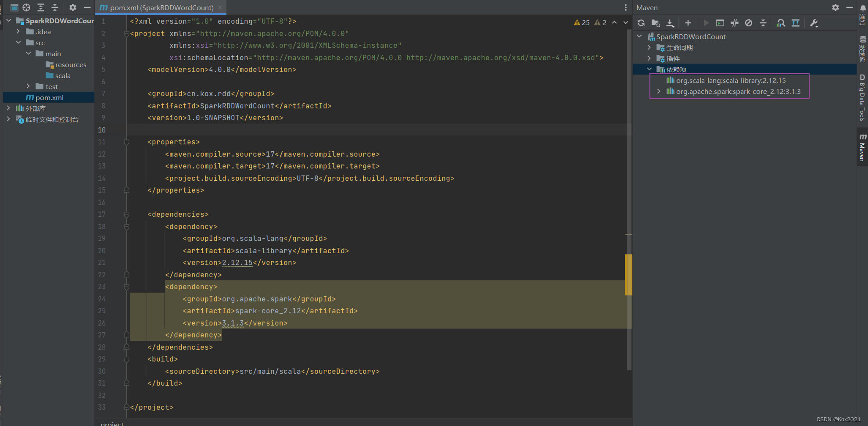This screenshot has height=426, width=868.
Task: Click Generate Sources and Update Folders icon
Action: (x=656, y=23)
